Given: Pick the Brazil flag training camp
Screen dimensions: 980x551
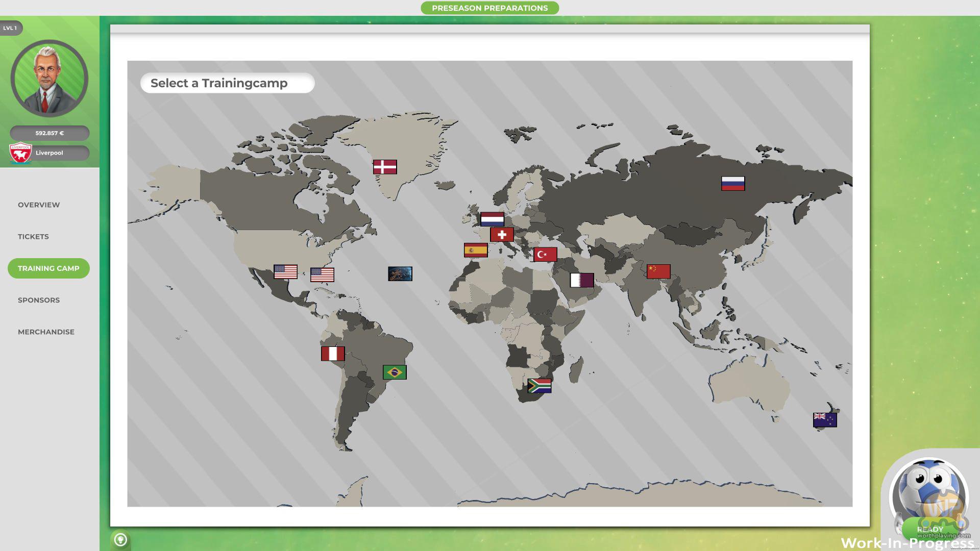Looking at the screenshot, I should coord(395,372).
